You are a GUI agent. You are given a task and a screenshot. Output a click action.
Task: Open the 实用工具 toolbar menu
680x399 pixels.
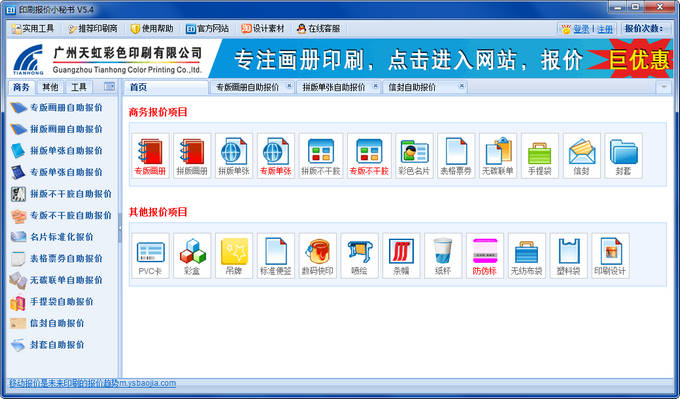pyautogui.click(x=33, y=29)
